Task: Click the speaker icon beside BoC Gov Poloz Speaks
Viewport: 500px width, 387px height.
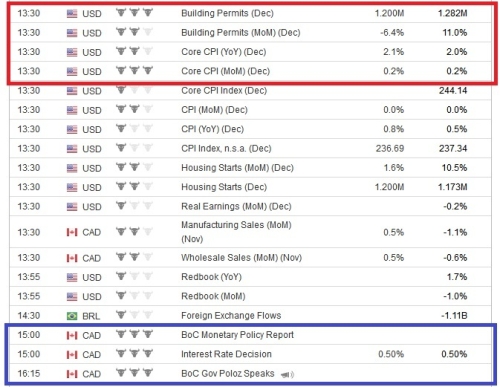Action: 287,375
